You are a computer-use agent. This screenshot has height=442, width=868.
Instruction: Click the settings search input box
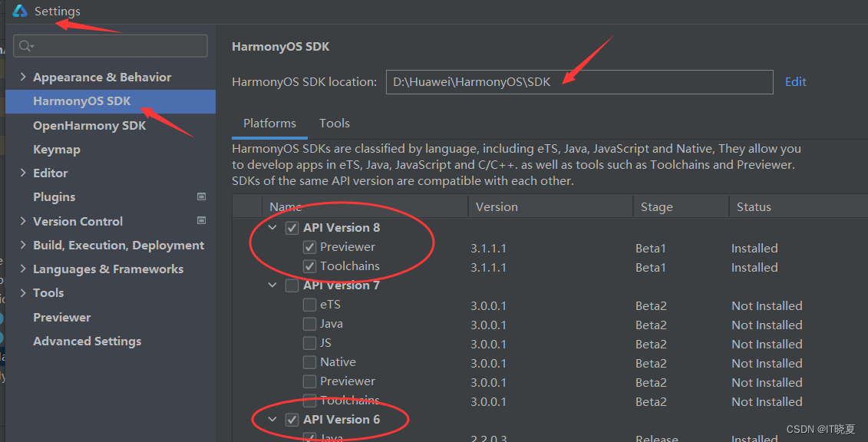tap(111, 46)
